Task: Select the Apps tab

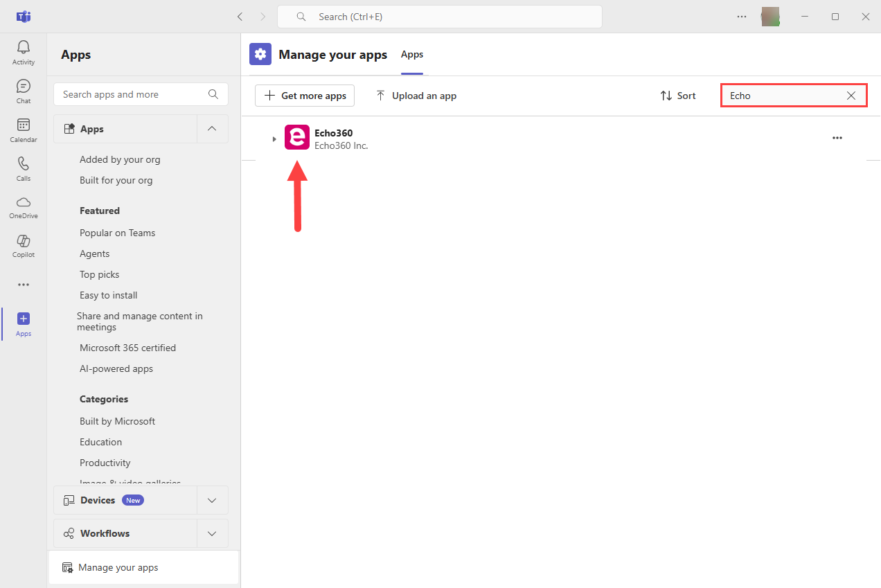Action: tap(412, 54)
